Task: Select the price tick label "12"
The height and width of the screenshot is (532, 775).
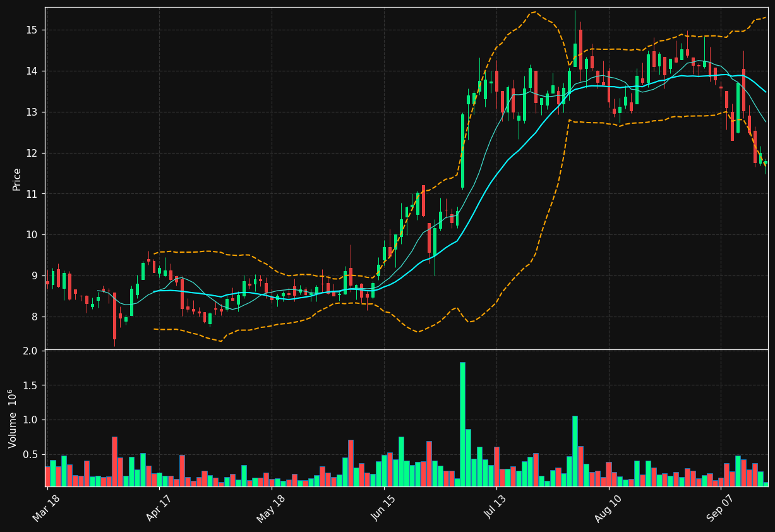Action: click(32, 153)
